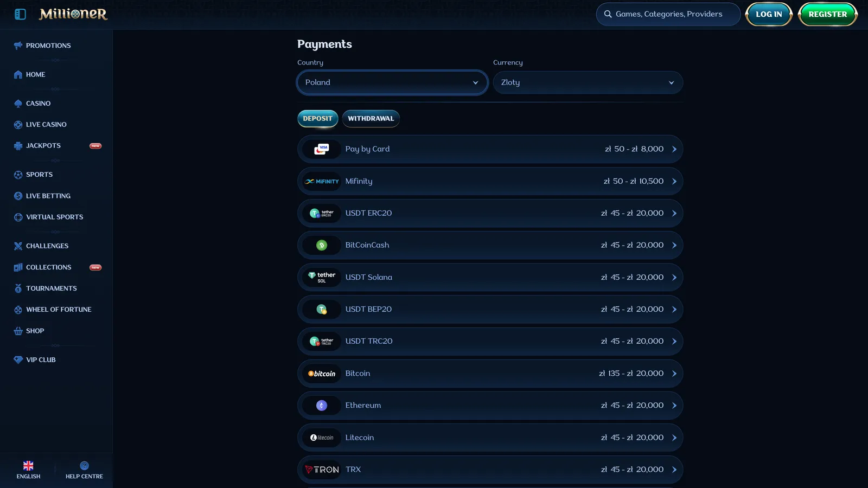Open the Bitcoin payment row chevron

point(674,374)
